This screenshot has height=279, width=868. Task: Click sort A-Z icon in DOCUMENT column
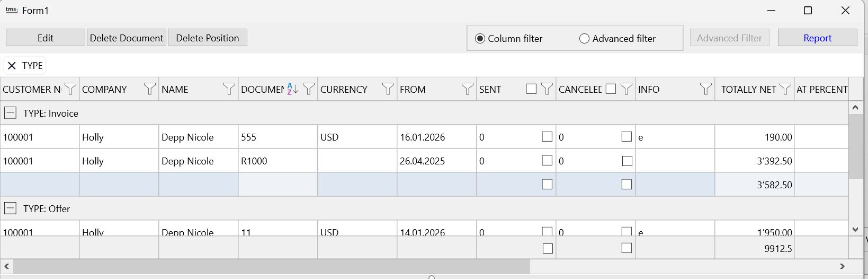pyautogui.click(x=292, y=89)
